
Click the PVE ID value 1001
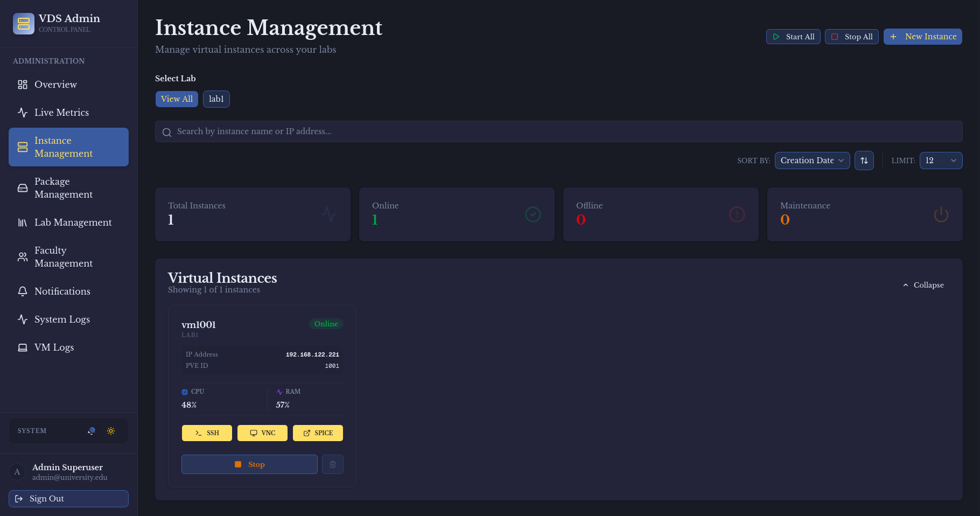coord(332,366)
